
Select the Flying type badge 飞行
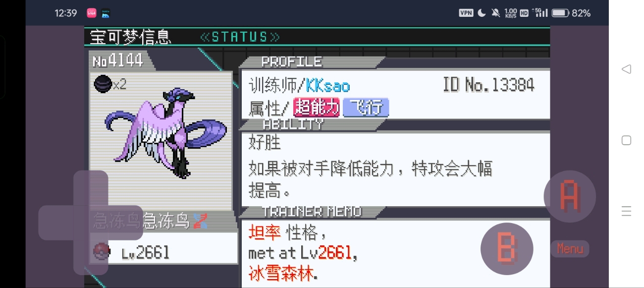[x=366, y=107]
